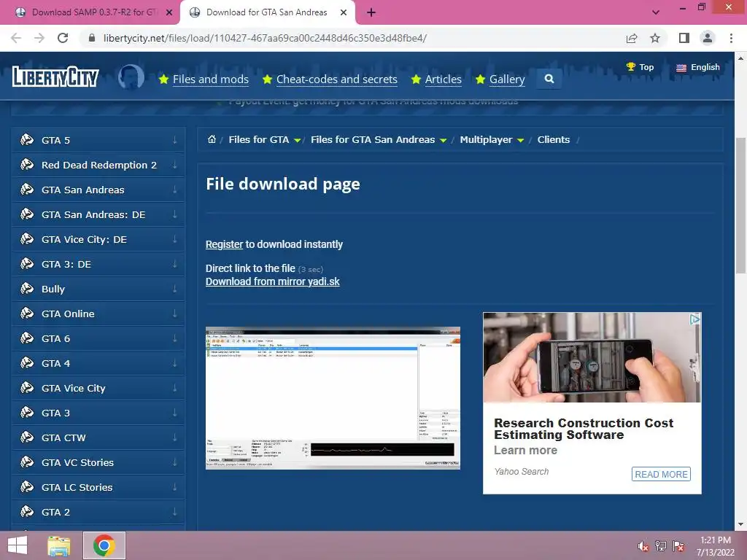This screenshot has height=560, width=747.
Task: Expand the GTA 5 sidebar arrow
Action: (x=175, y=140)
